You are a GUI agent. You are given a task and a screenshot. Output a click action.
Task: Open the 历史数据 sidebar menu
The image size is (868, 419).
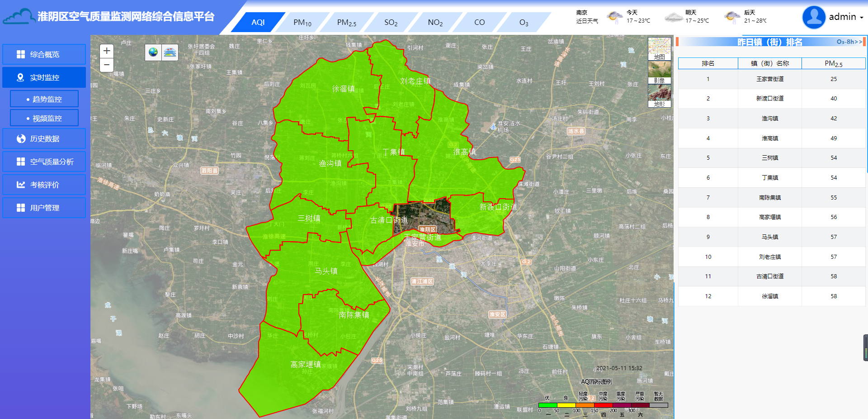coord(44,138)
